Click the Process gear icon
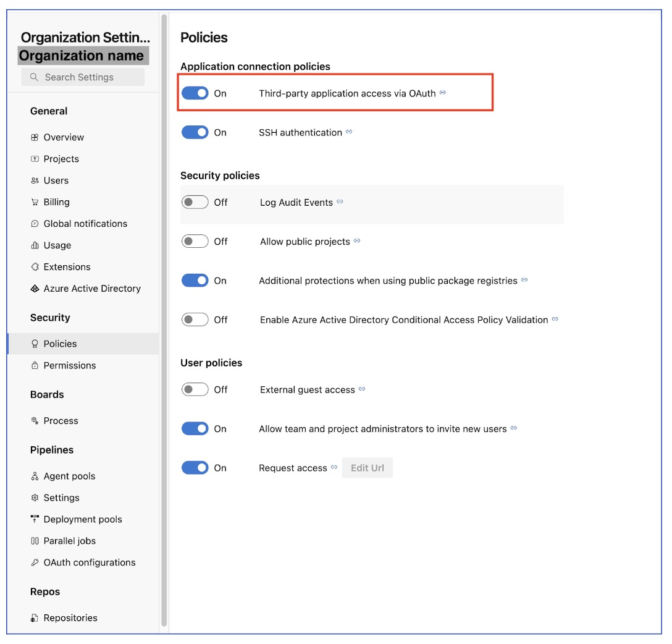The height and width of the screenshot is (644, 672). 35,421
